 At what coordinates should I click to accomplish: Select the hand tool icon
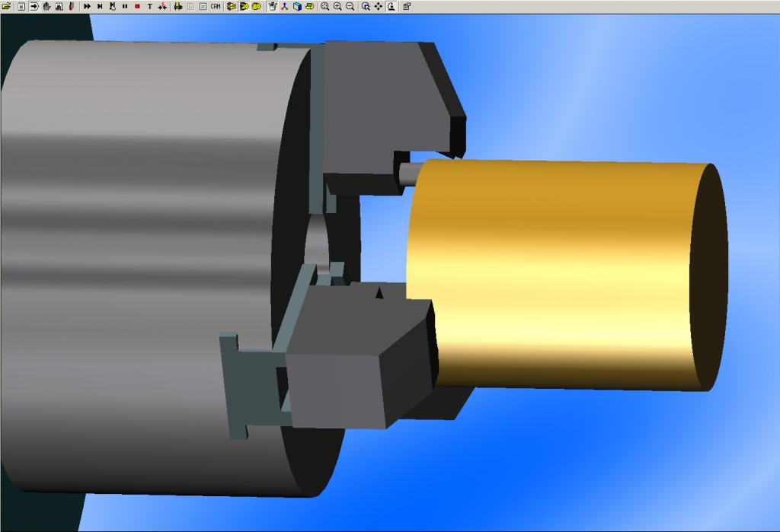[46, 6]
